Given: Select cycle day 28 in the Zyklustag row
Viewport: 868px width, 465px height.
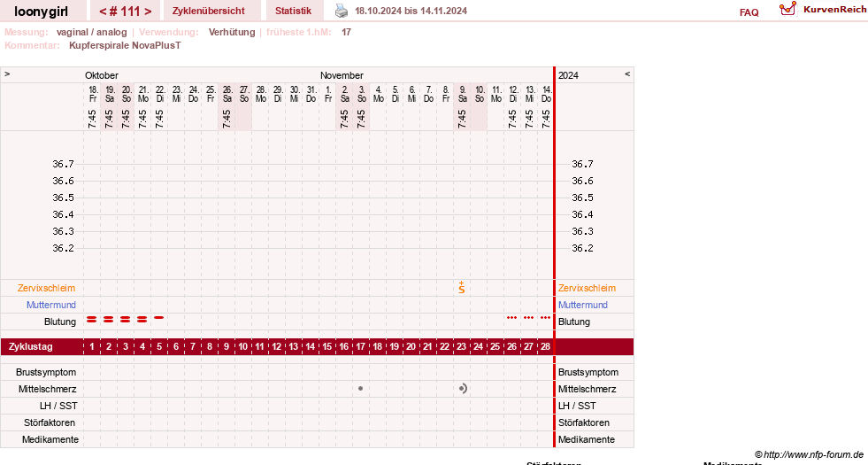Looking at the screenshot, I should tap(545, 346).
